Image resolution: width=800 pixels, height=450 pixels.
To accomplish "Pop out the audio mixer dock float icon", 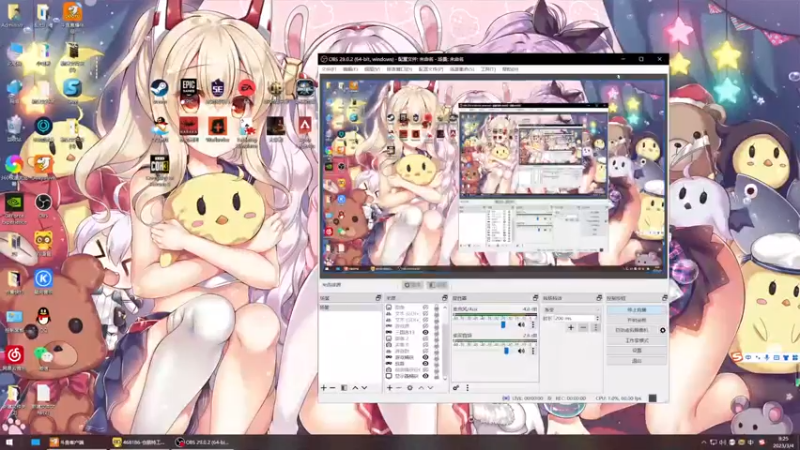I will click(535, 297).
